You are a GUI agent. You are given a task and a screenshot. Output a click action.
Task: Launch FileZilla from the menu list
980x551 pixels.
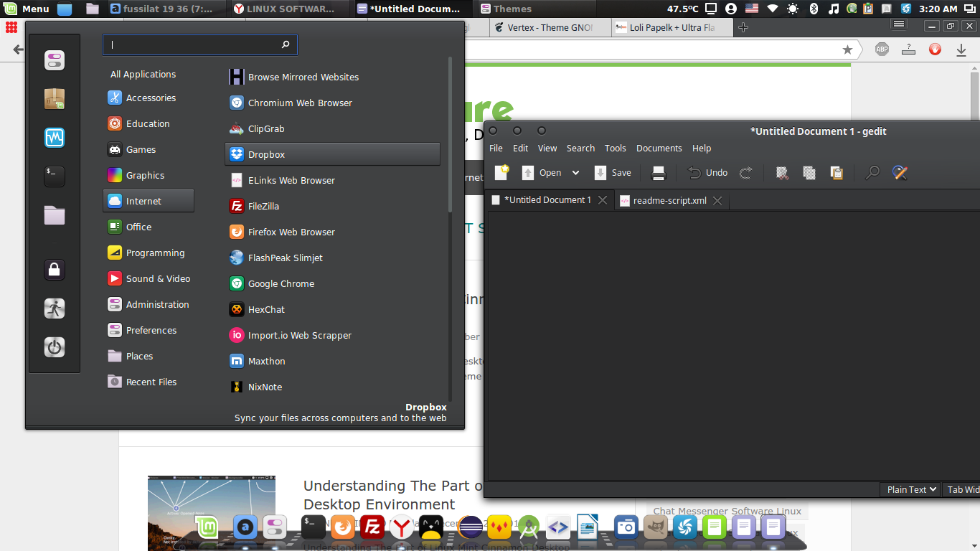pyautogui.click(x=333, y=206)
